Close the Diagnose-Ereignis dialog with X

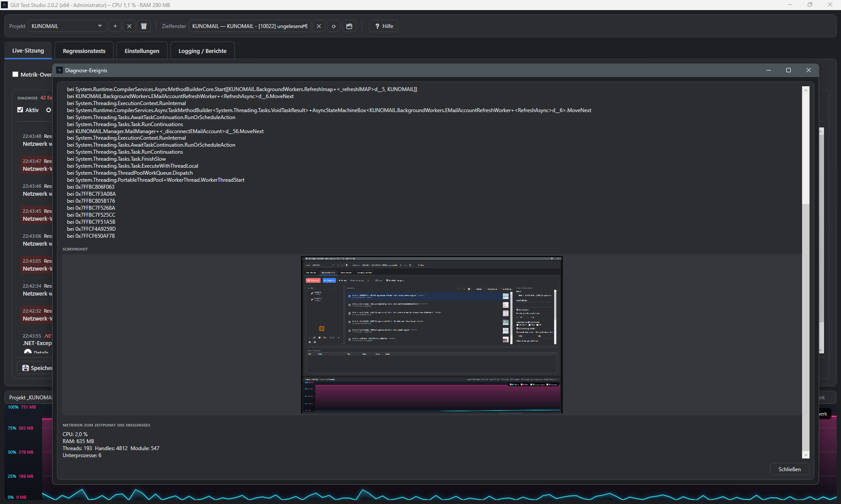pos(809,70)
